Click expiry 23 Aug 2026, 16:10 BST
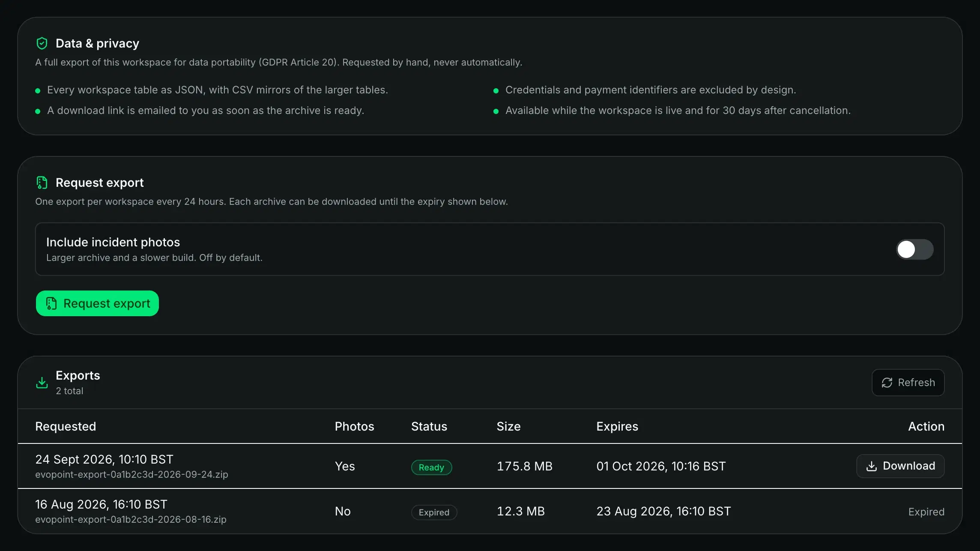This screenshot has width=980, height=551. pyautogui.click(x=663, y=511)
